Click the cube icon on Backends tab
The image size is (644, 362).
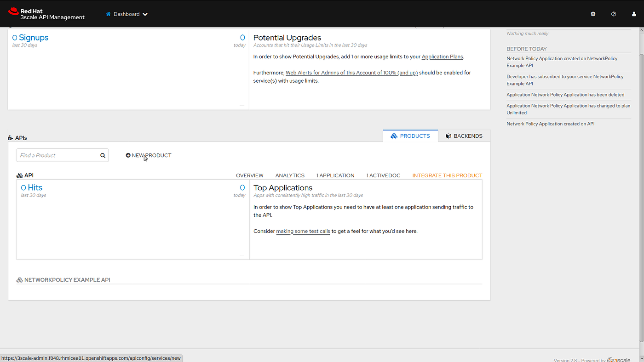(448, 136)
